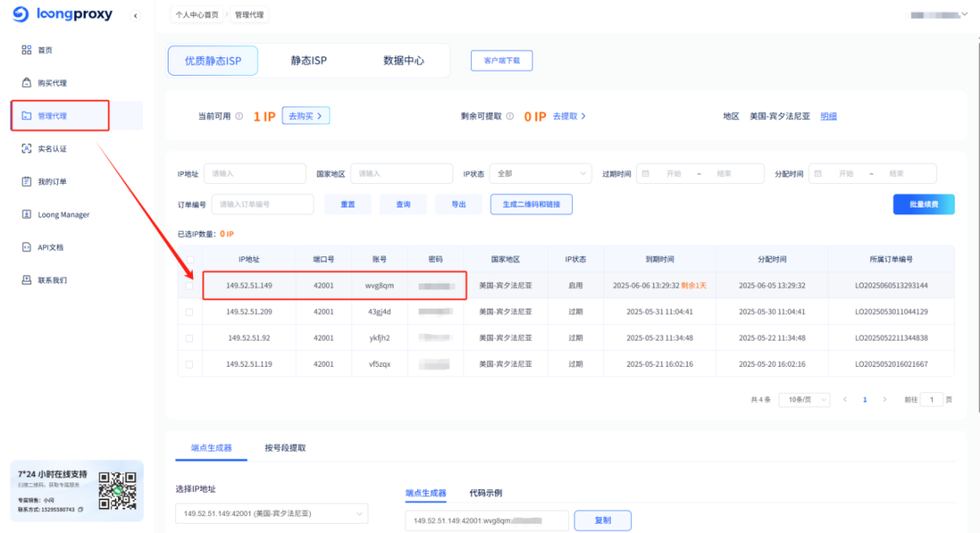Screen dimensions: 980x533
Task: Click the 订单编号 input field
Action: [x=263, y=204]
